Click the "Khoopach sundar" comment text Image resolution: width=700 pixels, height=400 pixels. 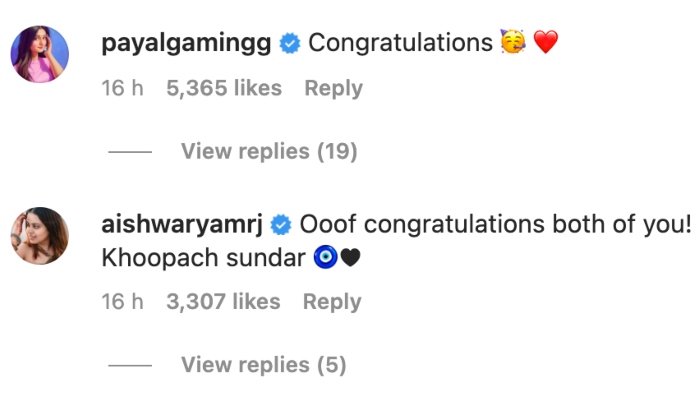point(200,257)
